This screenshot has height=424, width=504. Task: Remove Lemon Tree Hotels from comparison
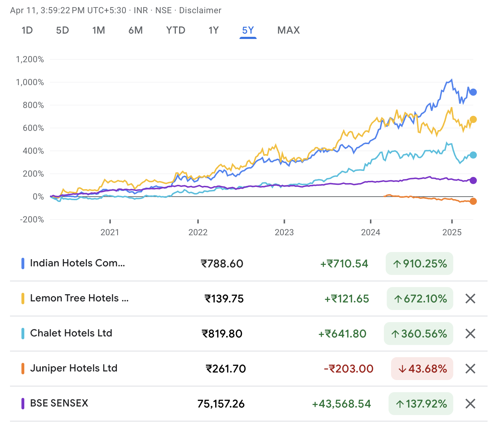tap(470, 299)
